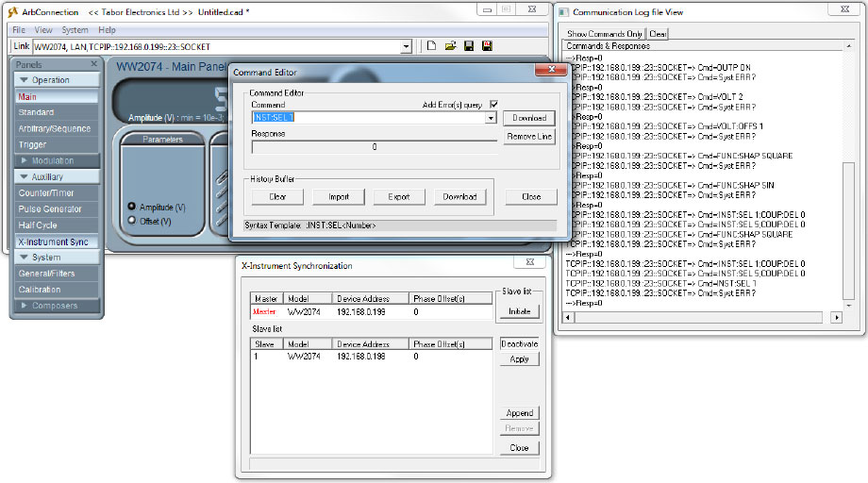The width and height of the screenshot is (868, 483).
Task: Expand the Modulation panel section
Action: coord(25,161)
